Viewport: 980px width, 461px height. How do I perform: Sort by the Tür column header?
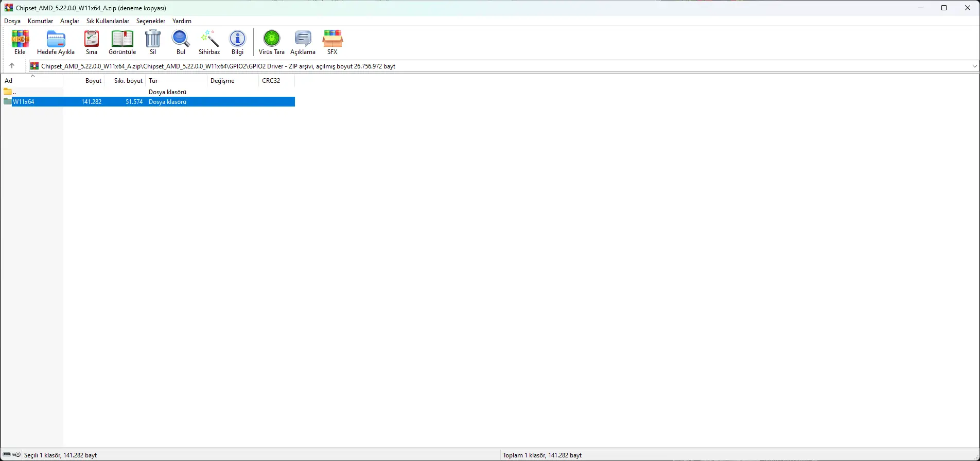point(177,81)
